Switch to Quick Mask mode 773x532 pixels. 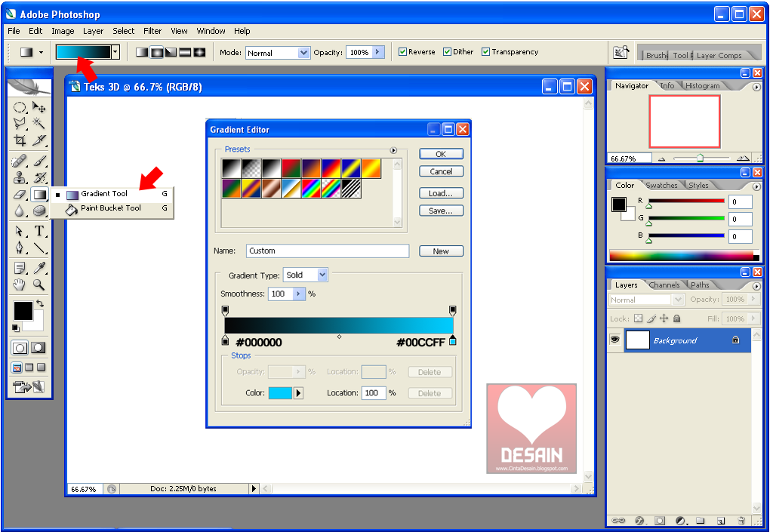(38, 348)
